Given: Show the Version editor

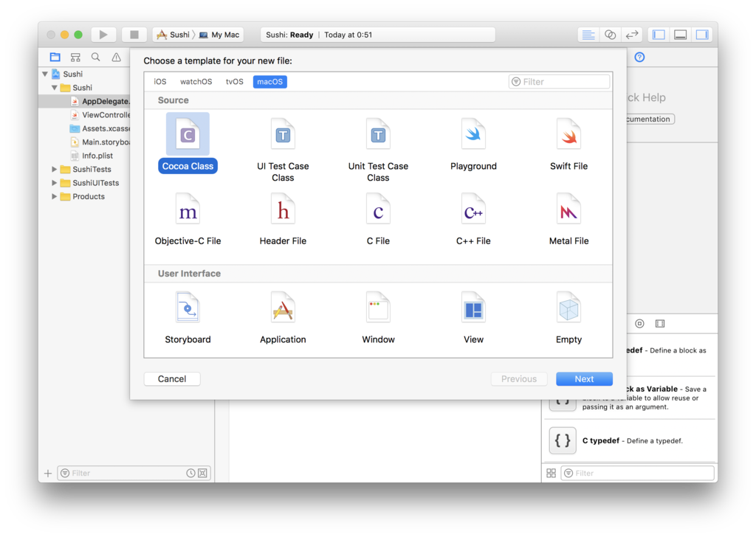Looking at the screenshot, I should click(x=632, y=35).
